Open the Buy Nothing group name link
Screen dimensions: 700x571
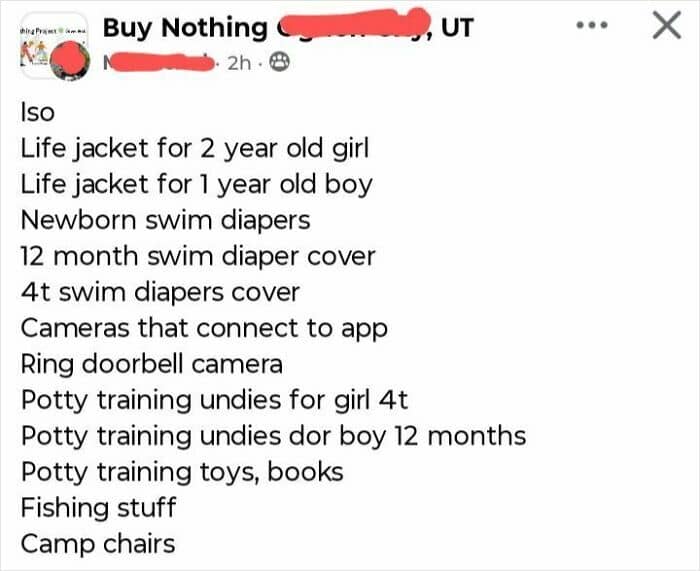pos(288,27)
